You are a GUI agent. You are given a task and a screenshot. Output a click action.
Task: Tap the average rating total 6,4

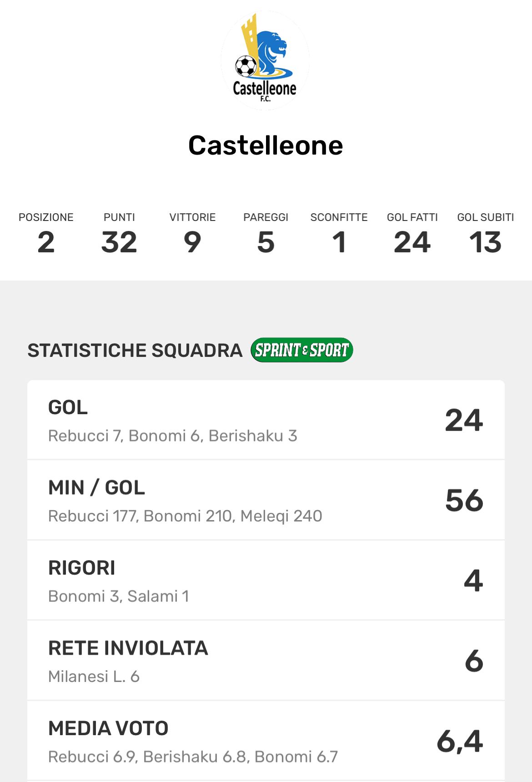tap(460, 741)
